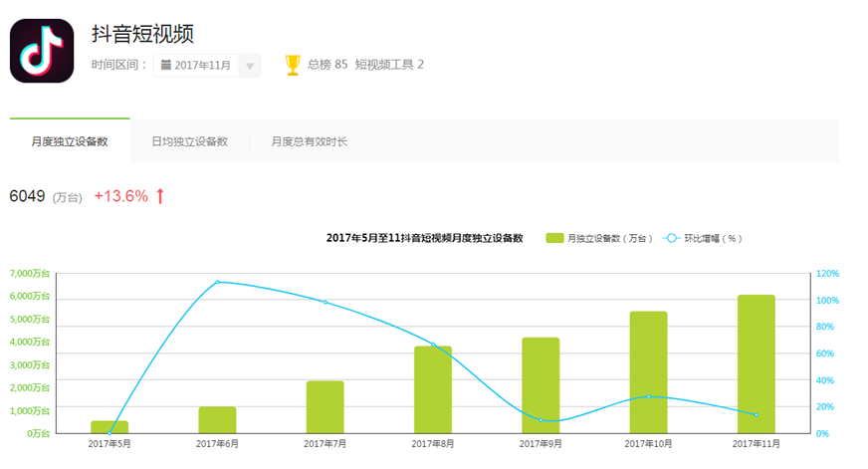Click the 总榜 85 ranking text

[x=327, y=65]
